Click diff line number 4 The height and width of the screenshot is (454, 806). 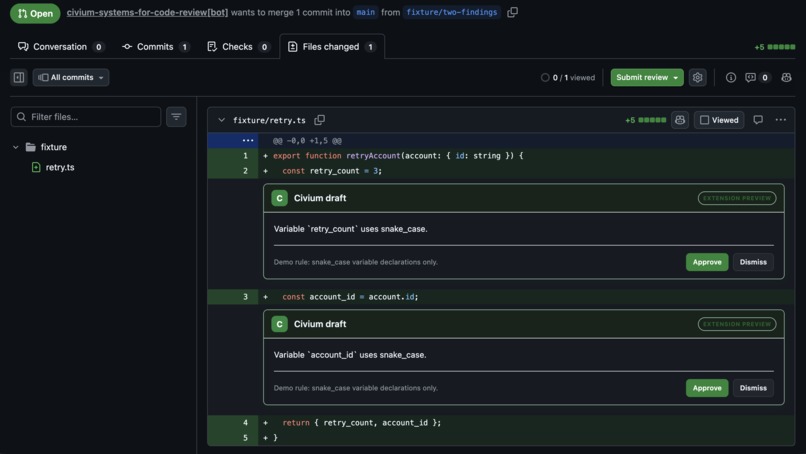coord(245,423)
